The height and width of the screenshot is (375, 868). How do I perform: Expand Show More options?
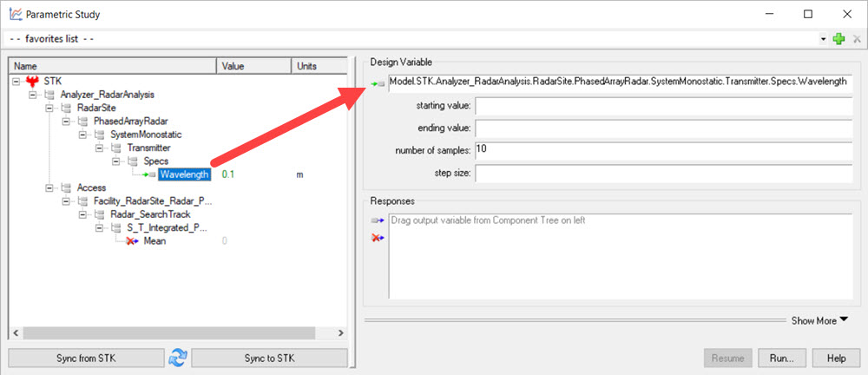[819, 320]
